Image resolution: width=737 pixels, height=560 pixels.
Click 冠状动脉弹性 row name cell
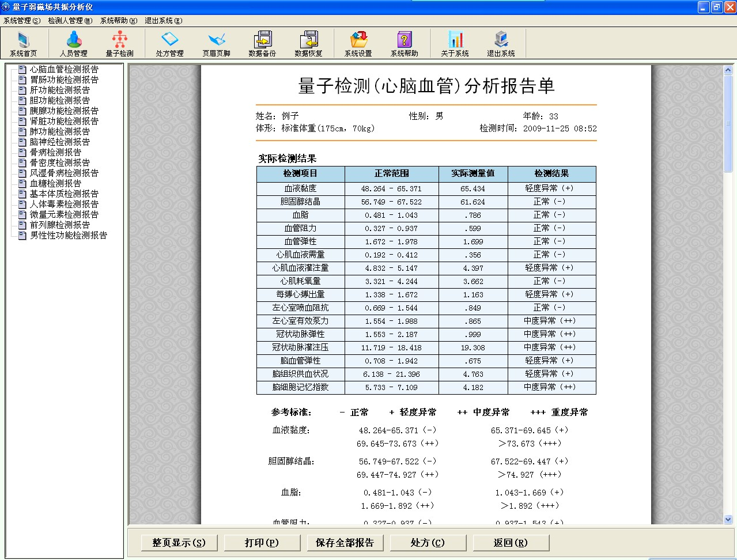(301, 334)
